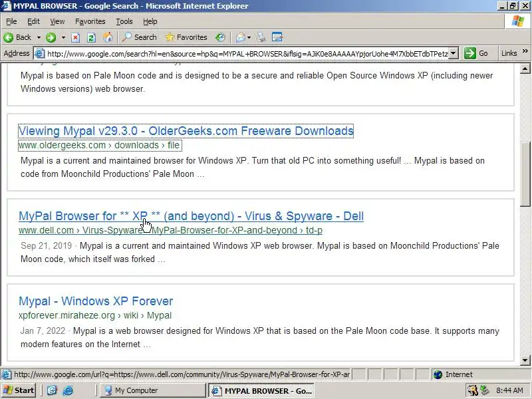532x399 pixels.
Task: Launch Internet Explorer from quick launch
Action: click(68, 390)
